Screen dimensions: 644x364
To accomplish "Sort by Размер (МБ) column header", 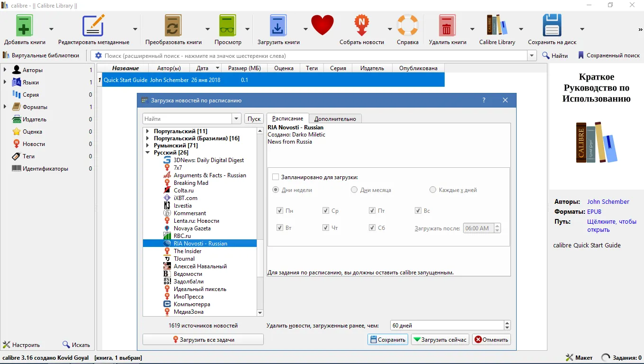I will click(x=244, y=68).
